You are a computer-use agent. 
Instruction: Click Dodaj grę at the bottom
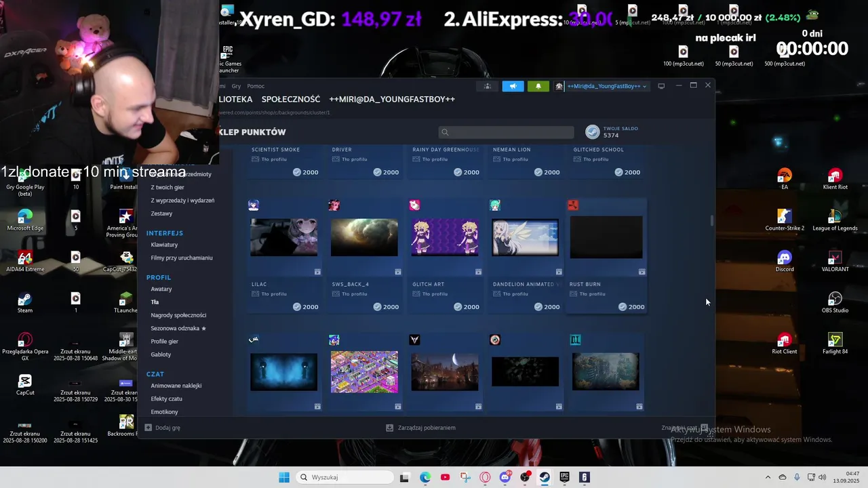[163, 428]
